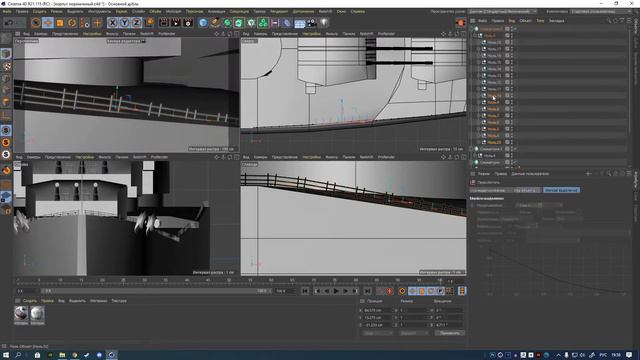Open Режим menu in Attribute Manager

point(484,174)
